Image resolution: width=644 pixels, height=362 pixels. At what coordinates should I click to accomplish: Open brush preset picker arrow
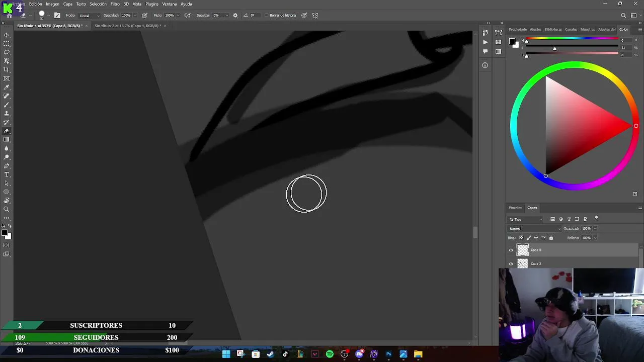[48, 16]
